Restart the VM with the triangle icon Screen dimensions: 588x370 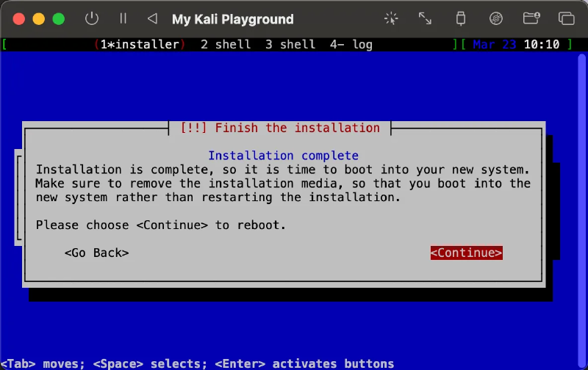(x=152, y=19)
